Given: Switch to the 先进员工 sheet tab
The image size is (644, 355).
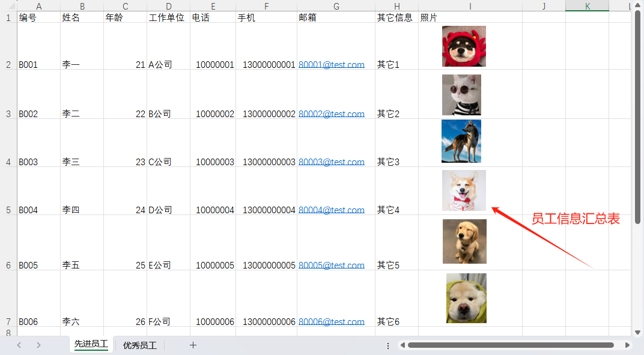Looking at the screenshot, I should coord(90,345).
